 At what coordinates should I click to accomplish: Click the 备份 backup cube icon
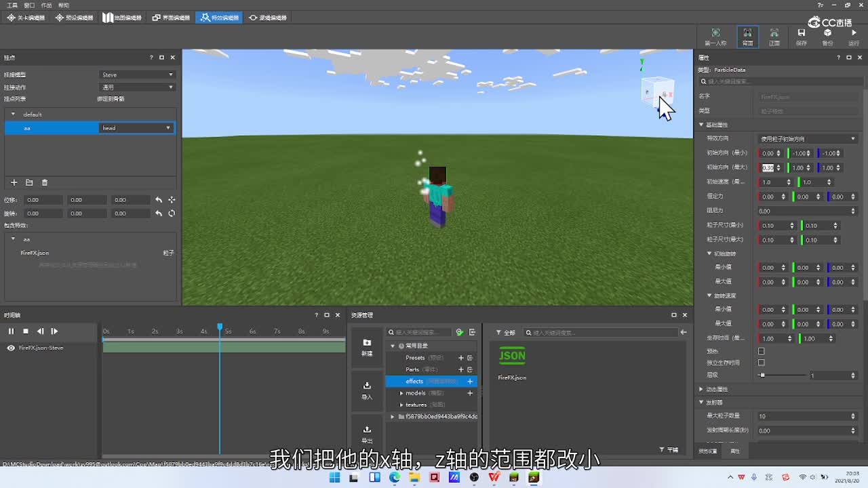coord(827,36)
